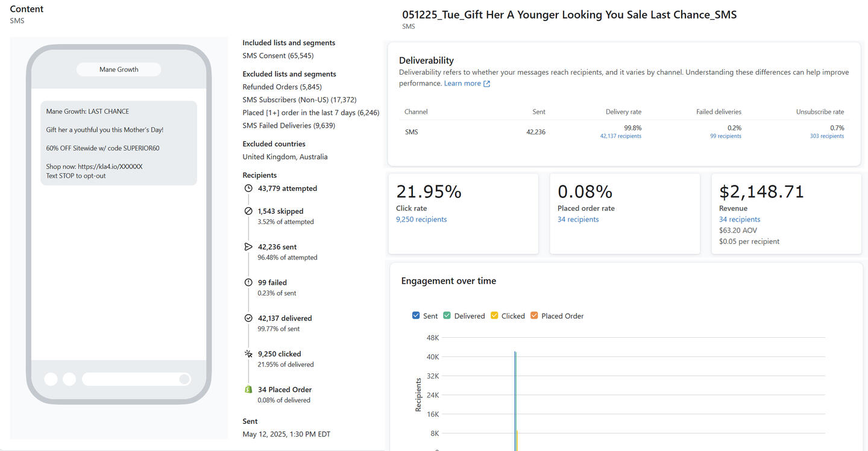Disable the Placed Order series checkbox
868x451 pixels.
coord(534,316)
